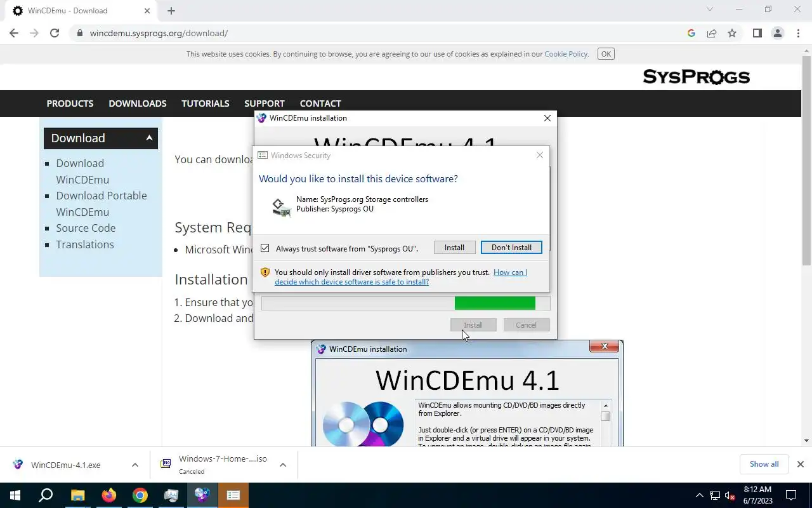Switch to Windows Security taskbar item
The width and height of the screenshot is (812, 508).
pos(233,495)
